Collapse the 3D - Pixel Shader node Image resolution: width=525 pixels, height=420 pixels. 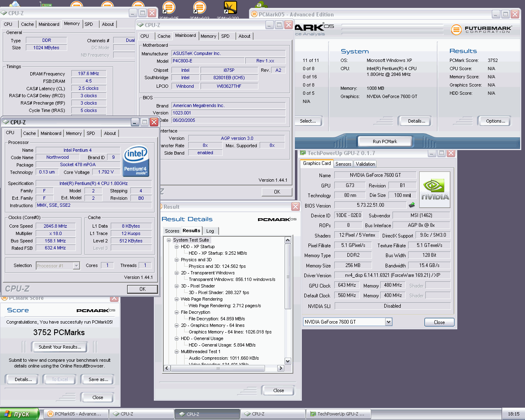(x=176, y=286)
